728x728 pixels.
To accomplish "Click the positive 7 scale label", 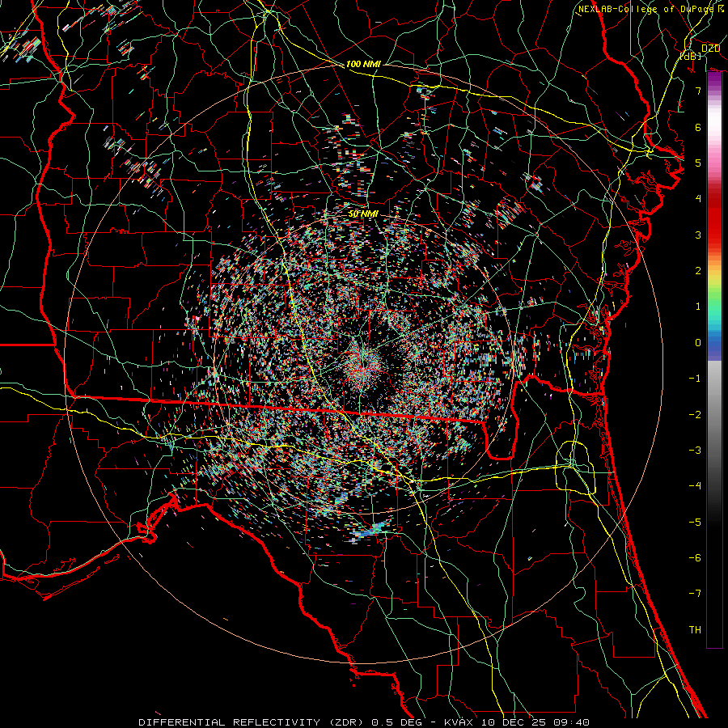I will 698,91.
